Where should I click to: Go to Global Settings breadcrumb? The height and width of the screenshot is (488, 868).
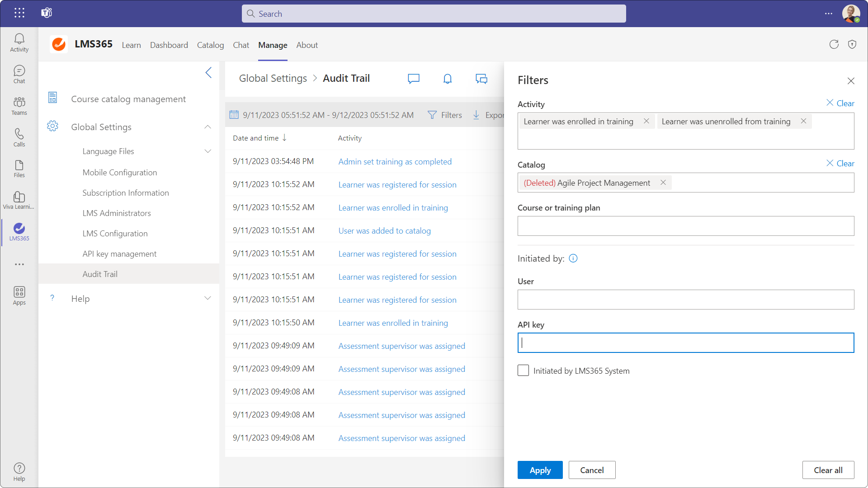(273, 78)
